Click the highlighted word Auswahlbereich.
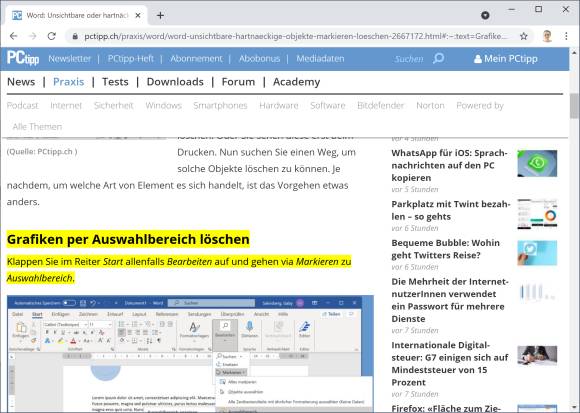The height and width of the screenshot is (413, 580). [x=40, y=278]
